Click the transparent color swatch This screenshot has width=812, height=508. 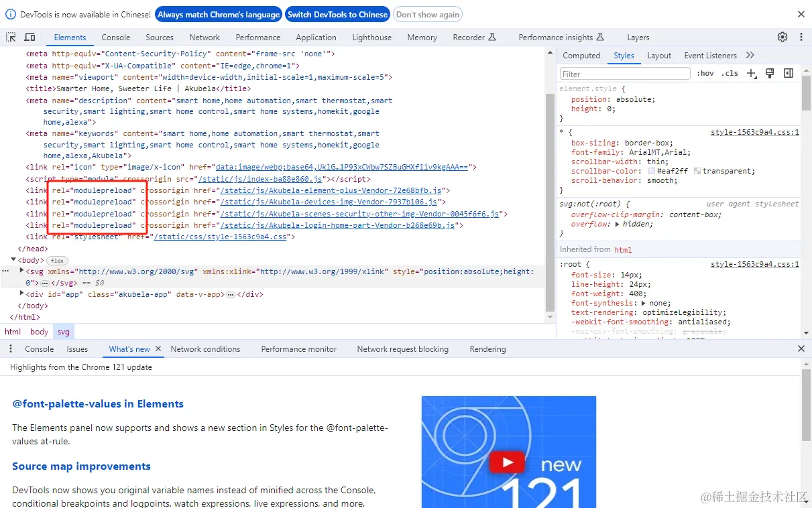[697, 171]
